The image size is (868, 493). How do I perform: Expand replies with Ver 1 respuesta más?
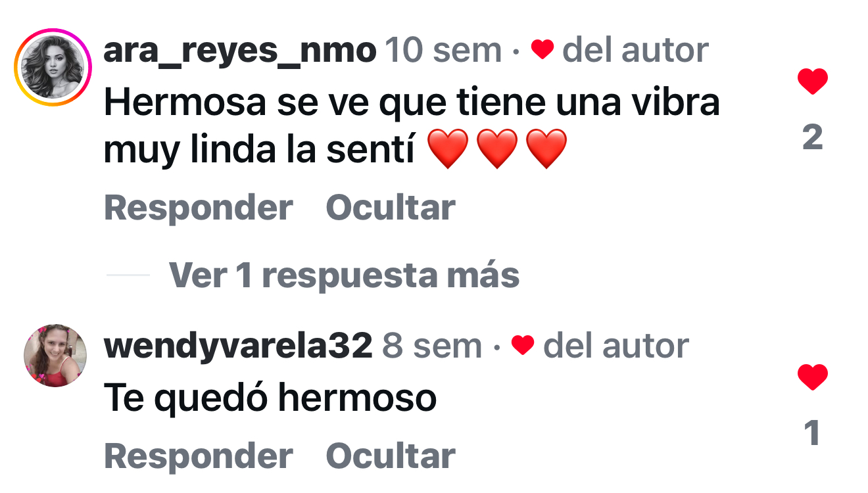coord(344,275)
